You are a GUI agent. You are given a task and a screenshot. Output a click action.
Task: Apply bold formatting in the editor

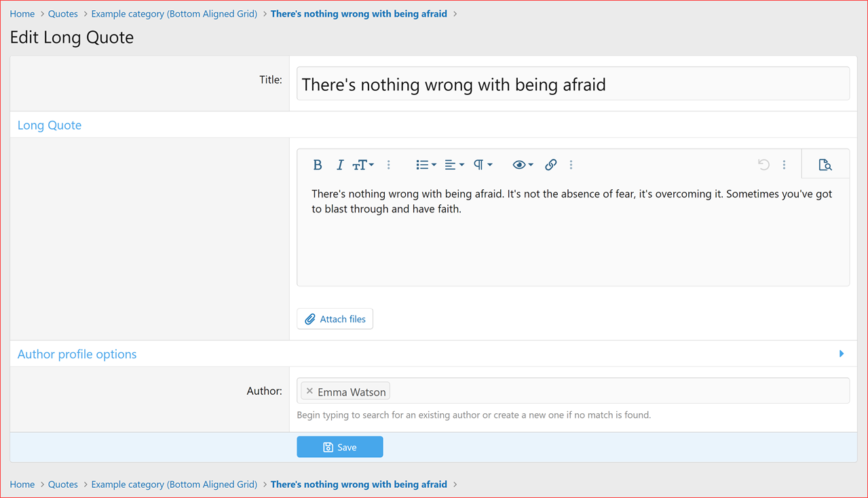pos(317,164)
